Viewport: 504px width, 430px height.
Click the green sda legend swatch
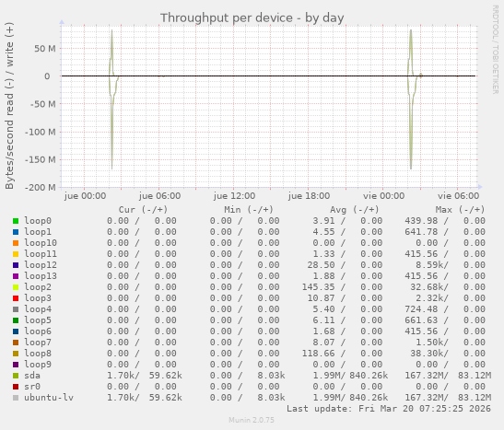coord(16,376)
